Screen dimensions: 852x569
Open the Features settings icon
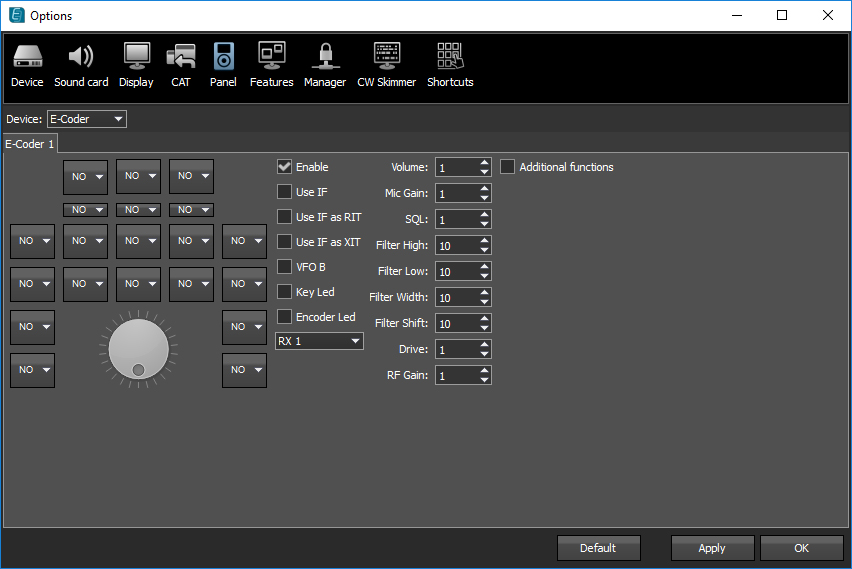coord(271,65)
